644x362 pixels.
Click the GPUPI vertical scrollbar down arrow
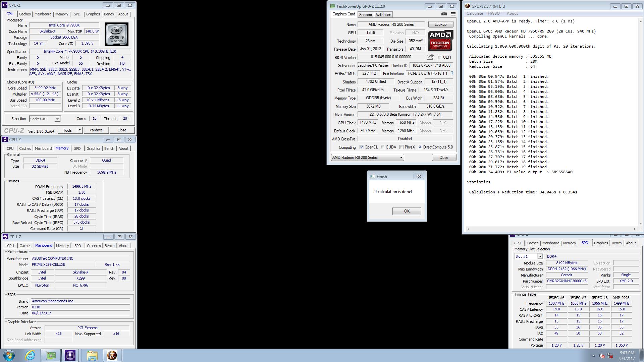click(x=641, y=223)
